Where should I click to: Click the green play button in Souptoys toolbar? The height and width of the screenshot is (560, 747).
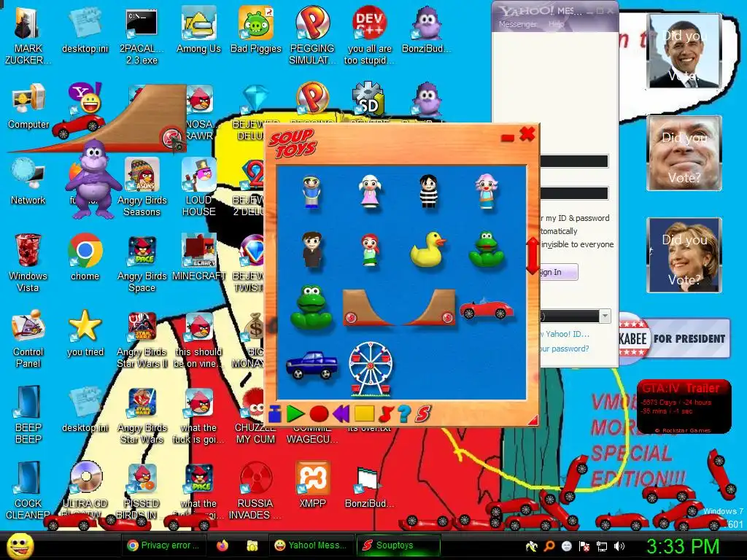295,413
